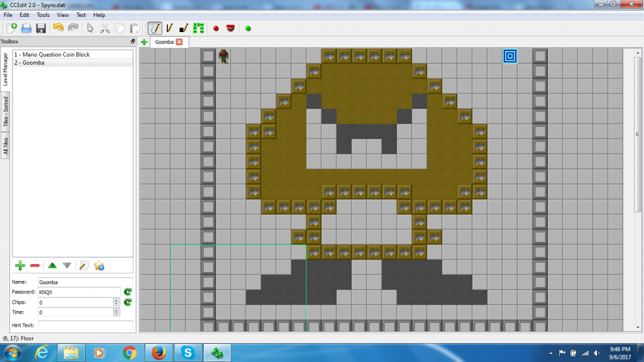Viewport: 644px width, 362px height.
Task: Select the green path maker tool
Action: point(198,28)
